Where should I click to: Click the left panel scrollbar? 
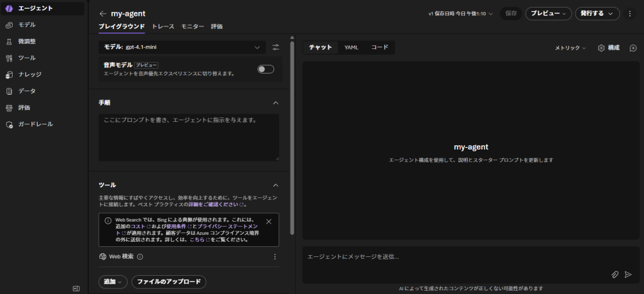click(x=292, y=138)
